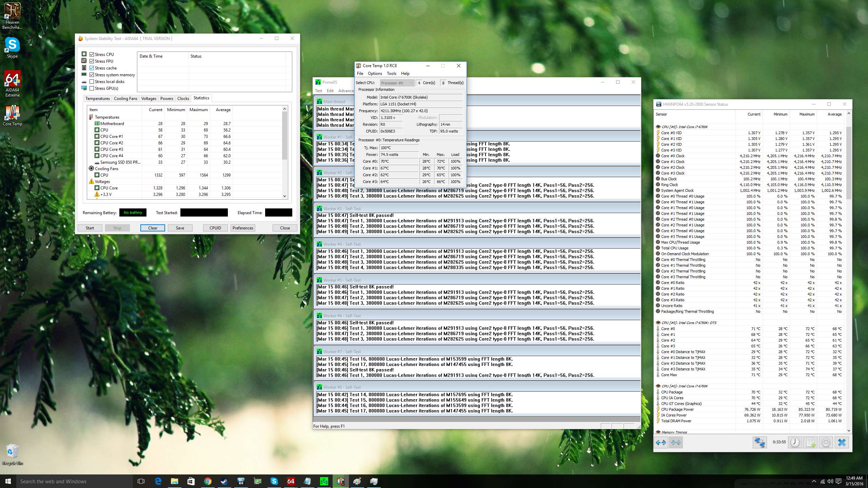The image size is (868, 488).
Task: Open the Recycle Bin
Action: [12, 454]
